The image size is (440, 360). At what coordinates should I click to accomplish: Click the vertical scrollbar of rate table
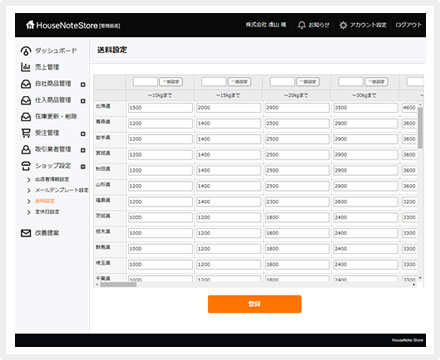420,128
